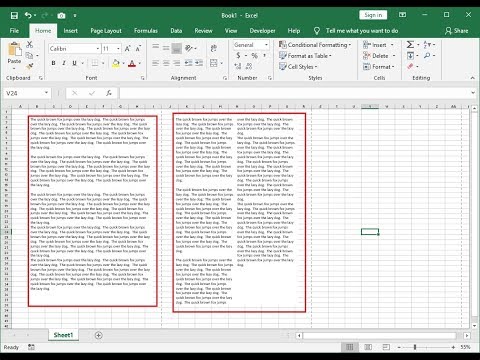Click the Format cells button
Image resolution: width=480 pixels, height=360 pixels.
click(379, 66)
